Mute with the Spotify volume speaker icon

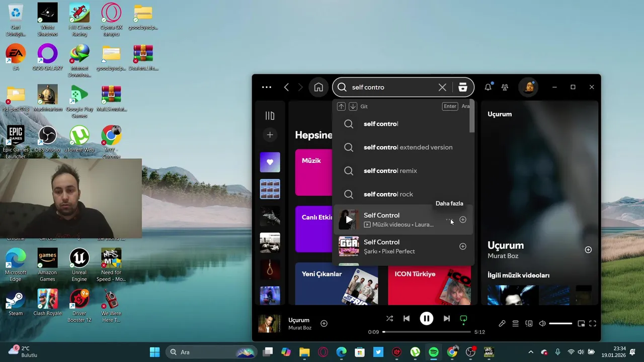point(542,323)
